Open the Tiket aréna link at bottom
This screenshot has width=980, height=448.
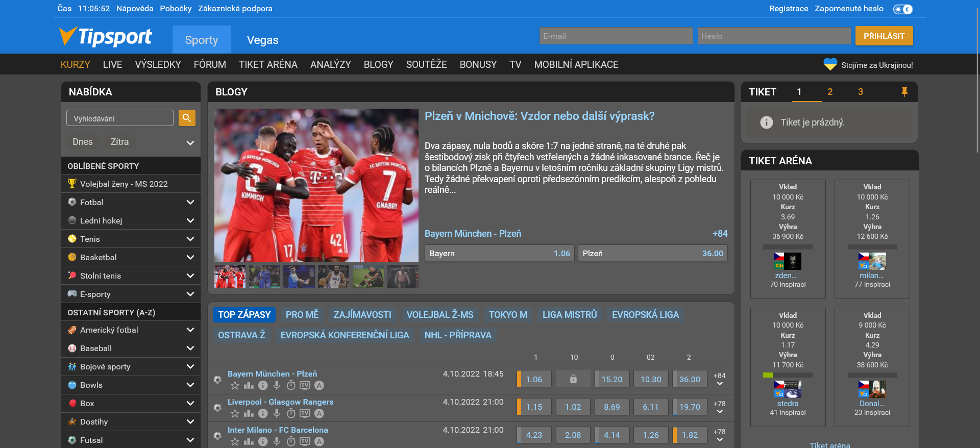click(x=830, y=444)
